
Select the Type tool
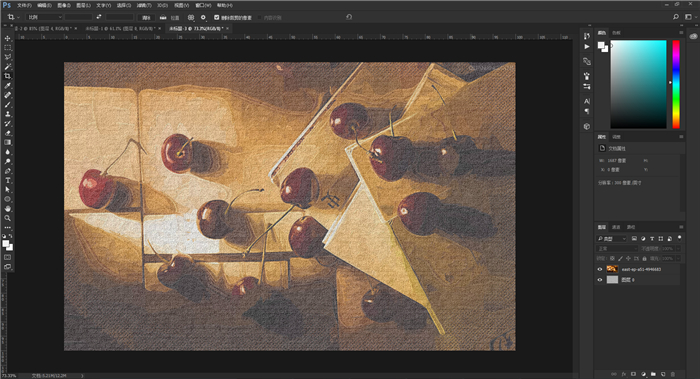[8, 180]
